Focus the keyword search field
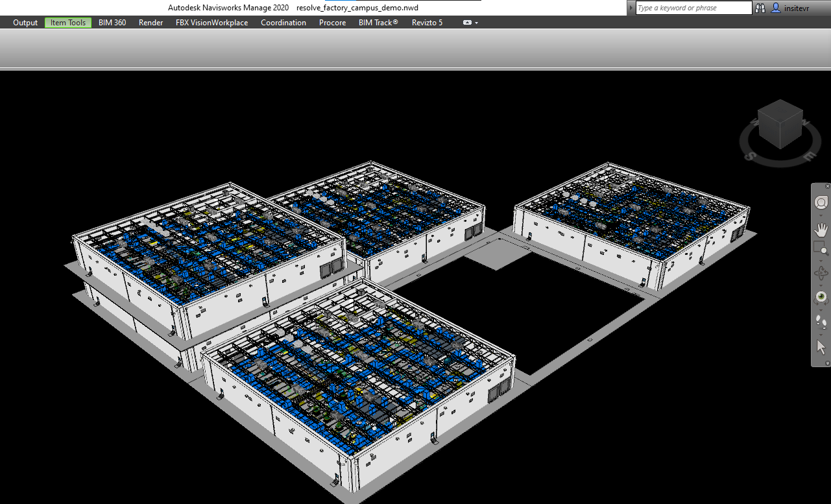The image size is (831, 504). (693, 8)
